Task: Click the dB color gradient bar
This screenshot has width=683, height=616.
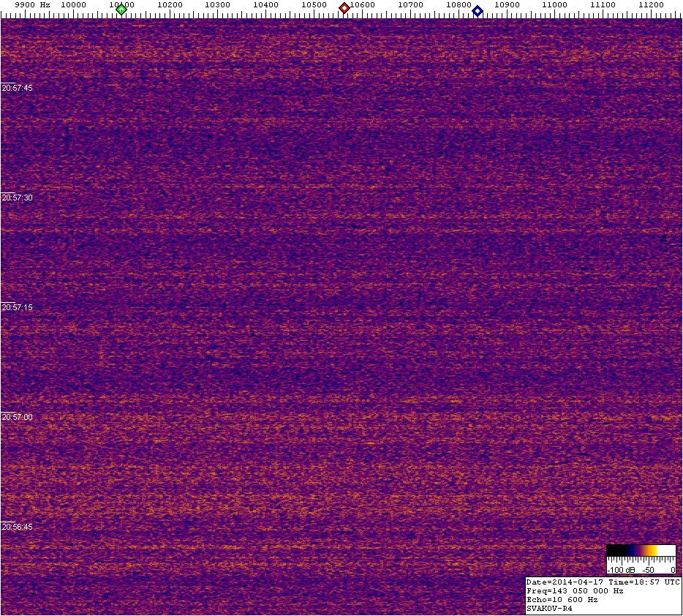Action: click(x=641, y=551)
